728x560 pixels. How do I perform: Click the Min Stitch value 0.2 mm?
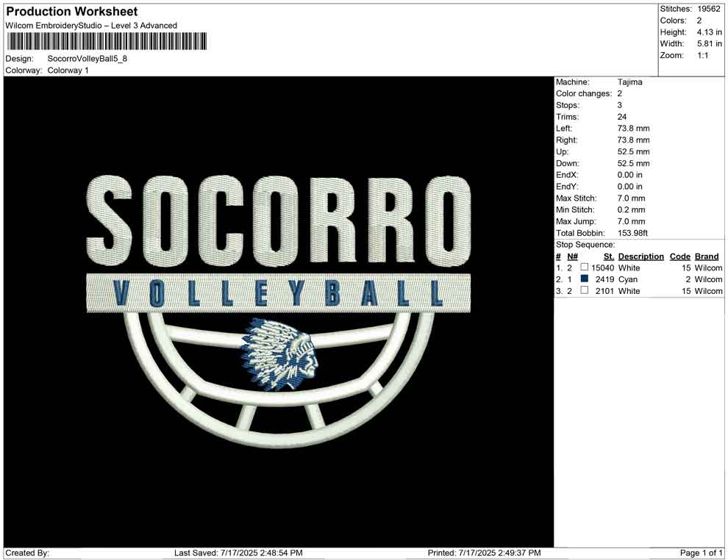pos(631,209)
